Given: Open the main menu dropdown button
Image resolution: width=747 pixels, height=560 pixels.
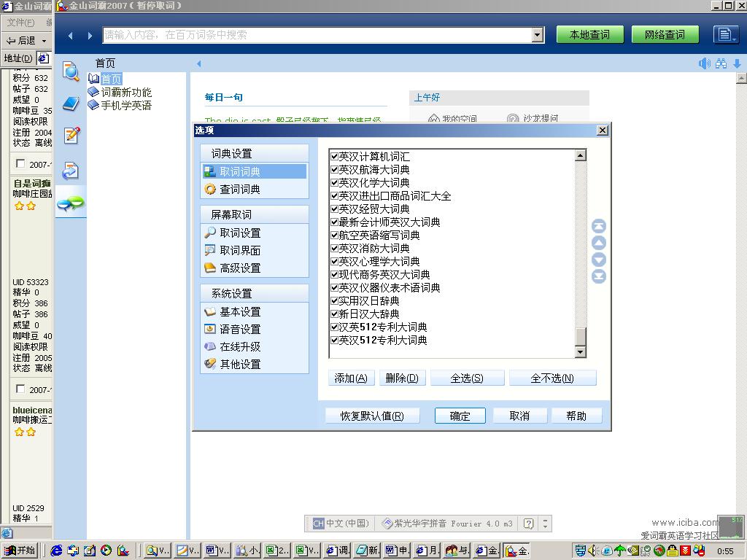Looking at the screenshot, I should (x=724, y=34).
